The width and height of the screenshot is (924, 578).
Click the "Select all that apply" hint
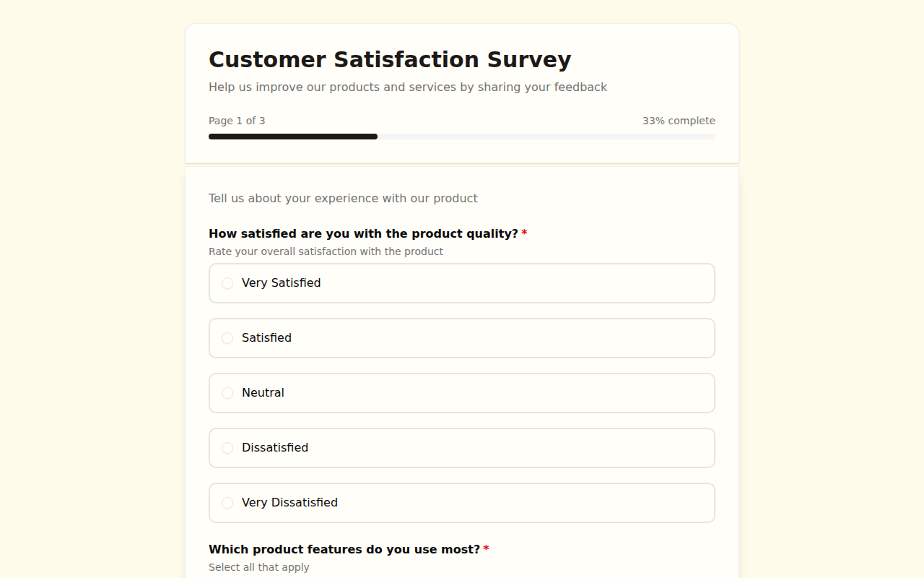coord(258,567)
